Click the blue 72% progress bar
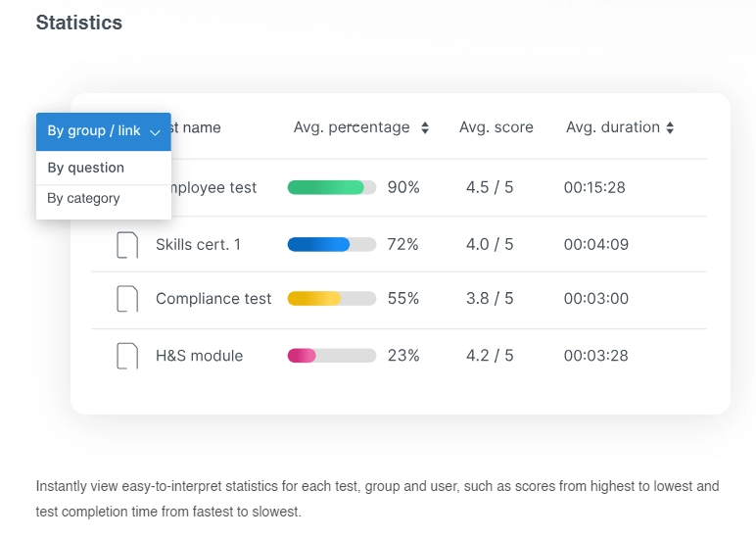 pyautogui.click(x=331, y=245)
